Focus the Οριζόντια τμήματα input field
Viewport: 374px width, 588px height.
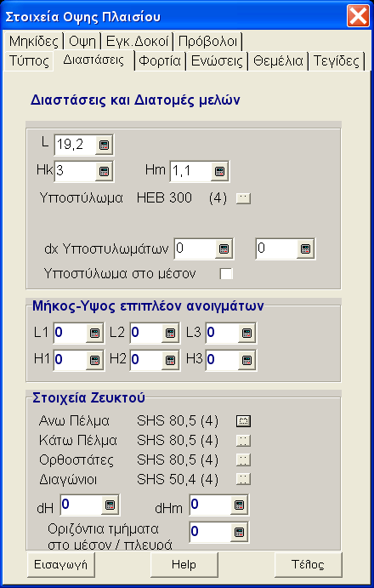point(210,532)
